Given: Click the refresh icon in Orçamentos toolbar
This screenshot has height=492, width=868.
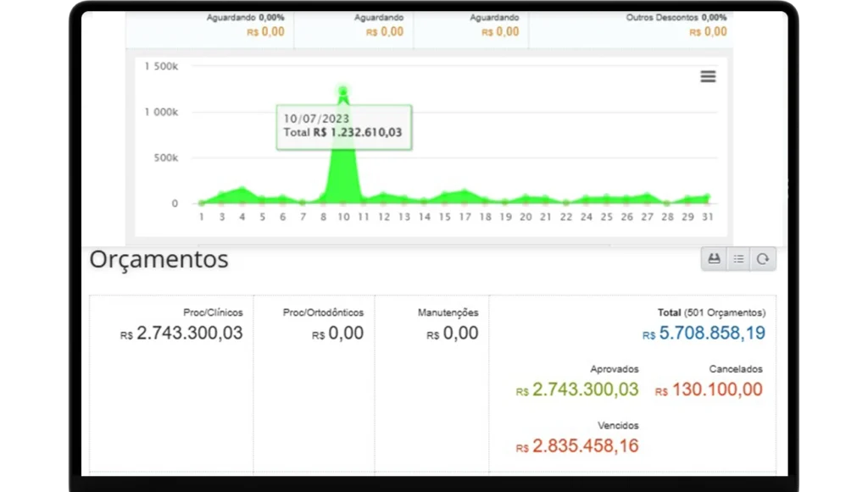Looking at the screenshot, I should (763, 259).
